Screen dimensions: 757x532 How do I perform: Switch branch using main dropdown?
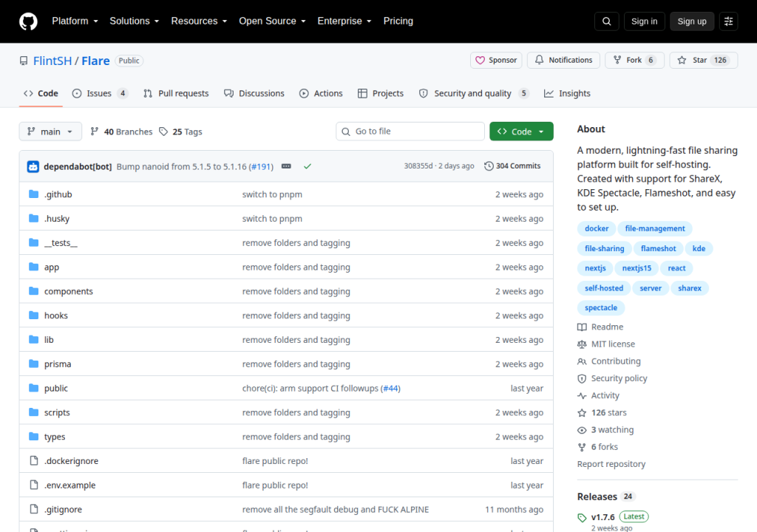[x=50, y=132]
